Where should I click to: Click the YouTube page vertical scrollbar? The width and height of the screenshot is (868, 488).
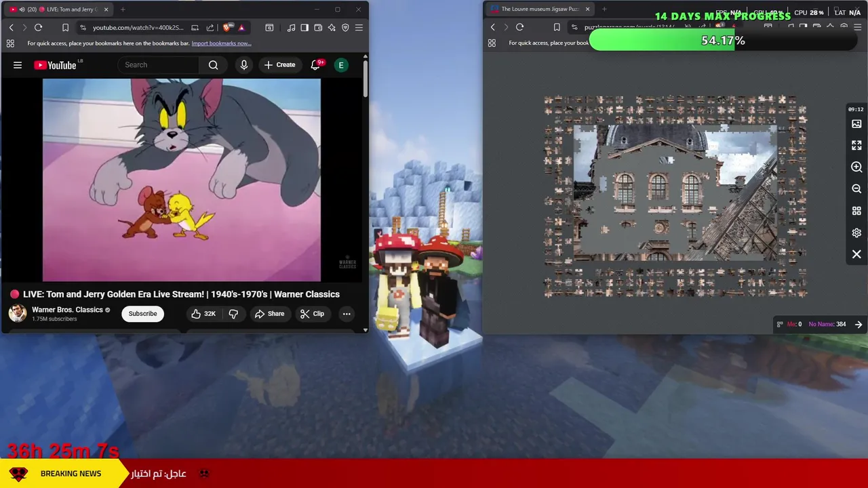(366, 79)
